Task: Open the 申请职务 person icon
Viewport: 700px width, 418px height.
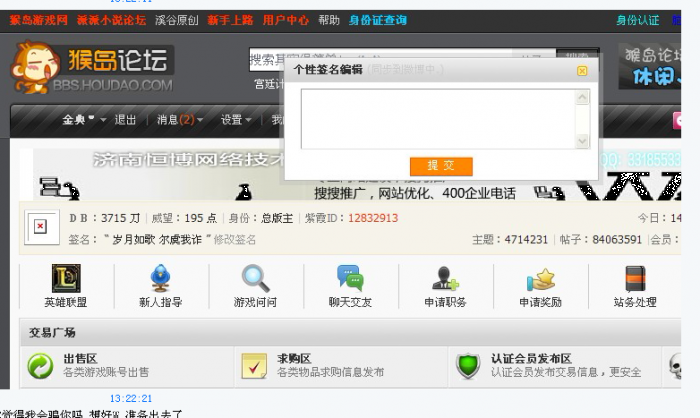Action: 445,278
